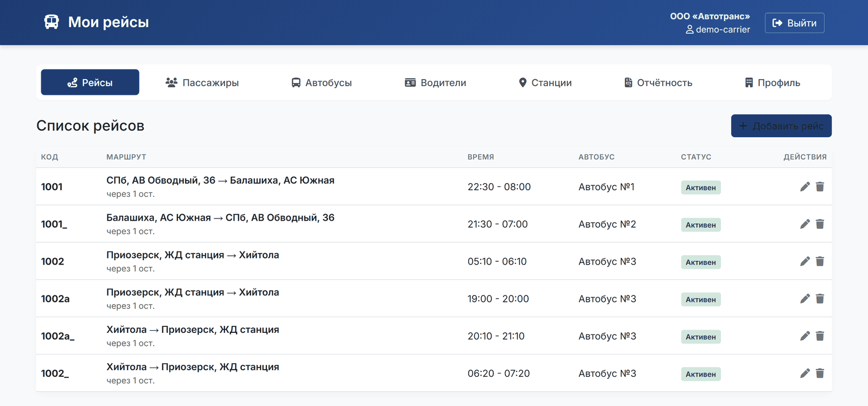868x406 pixels.
Task: Open the Водители tab
Action: 436,82
